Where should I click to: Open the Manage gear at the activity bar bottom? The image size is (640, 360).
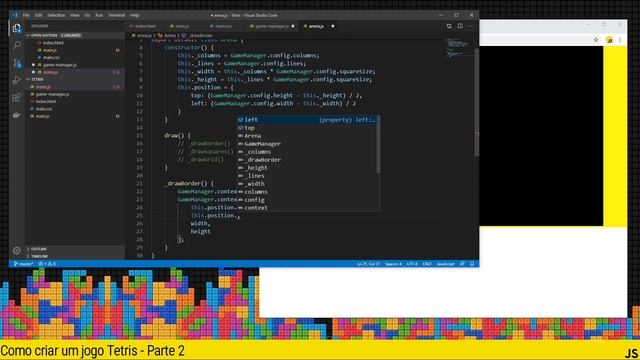coord(17,250)
